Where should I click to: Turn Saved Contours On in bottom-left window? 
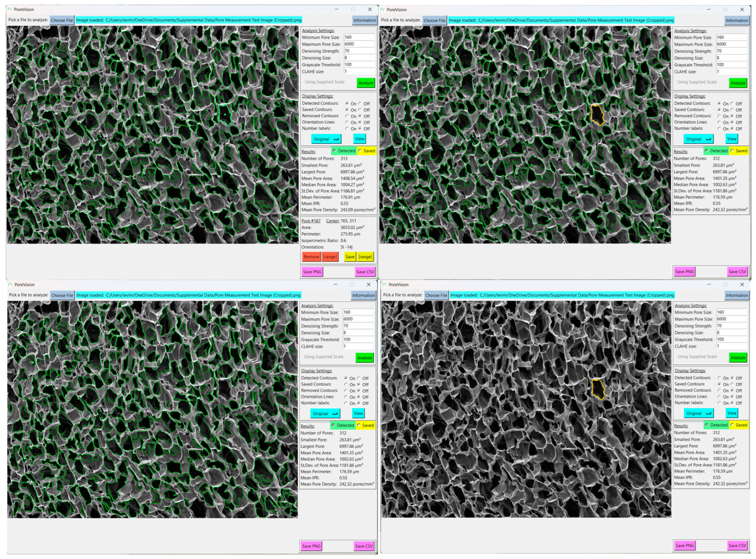[x=346, y=384]
